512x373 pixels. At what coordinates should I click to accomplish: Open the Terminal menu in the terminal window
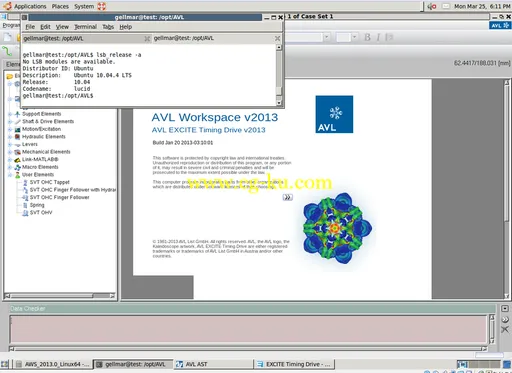85,27
